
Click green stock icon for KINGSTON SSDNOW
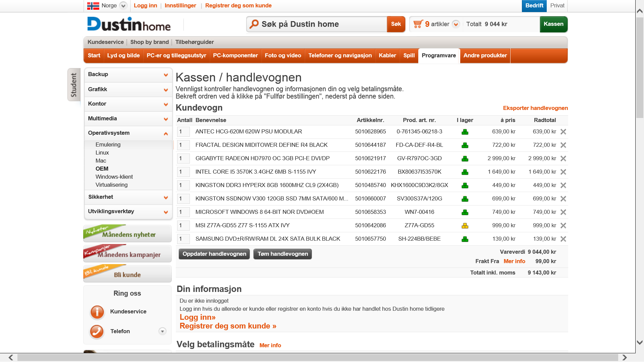point(465,199)
